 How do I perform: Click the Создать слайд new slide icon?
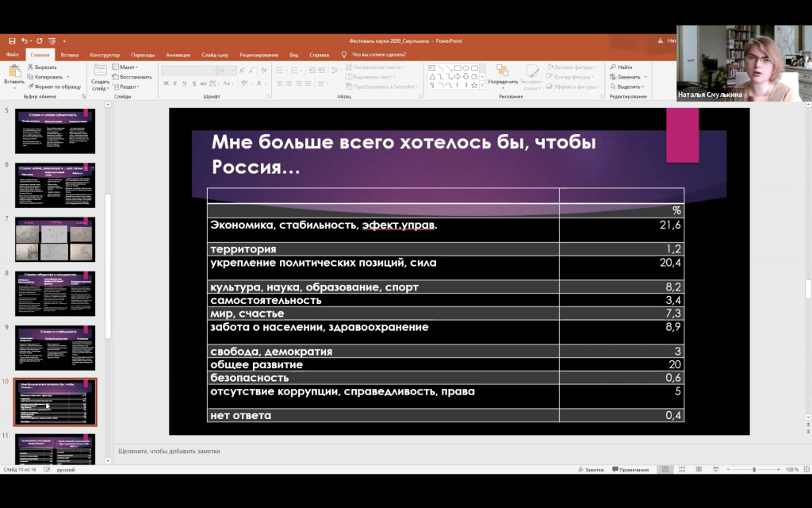[101, 72]
